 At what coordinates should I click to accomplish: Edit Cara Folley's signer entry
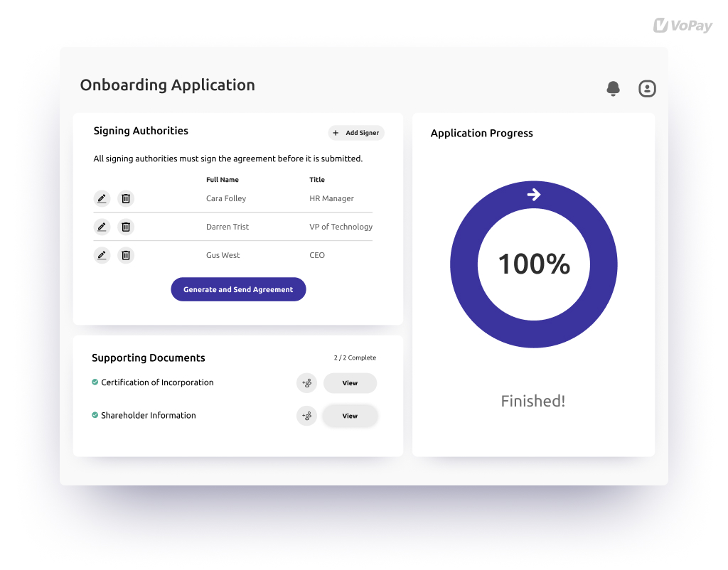[x=102, y=198]
